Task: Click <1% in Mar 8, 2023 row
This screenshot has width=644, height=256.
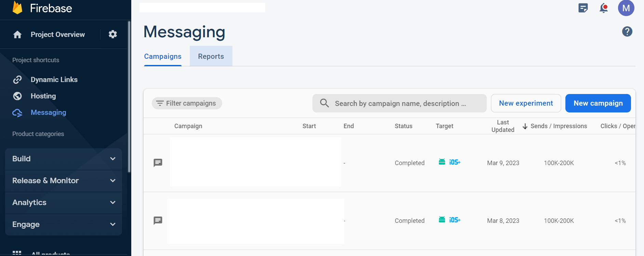Action: [620, 221]
